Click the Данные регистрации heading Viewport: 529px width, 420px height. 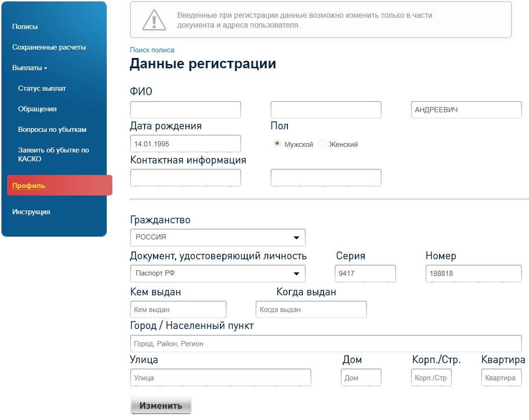(x=203, y=63)
